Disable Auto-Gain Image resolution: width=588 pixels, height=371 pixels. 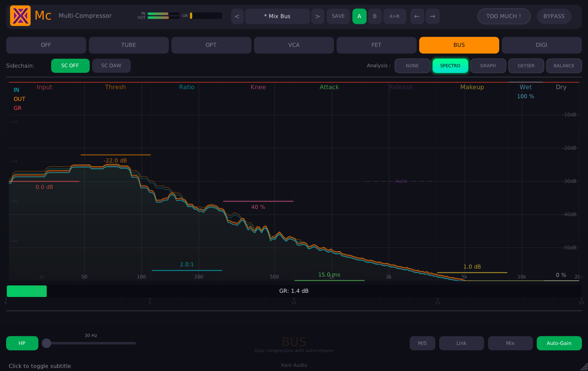coord(559,343)
